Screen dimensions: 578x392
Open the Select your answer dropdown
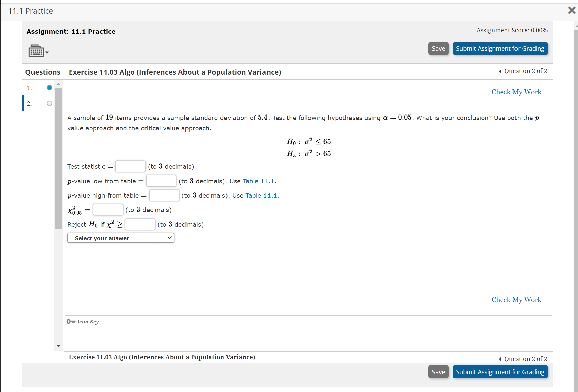(120, 238)
